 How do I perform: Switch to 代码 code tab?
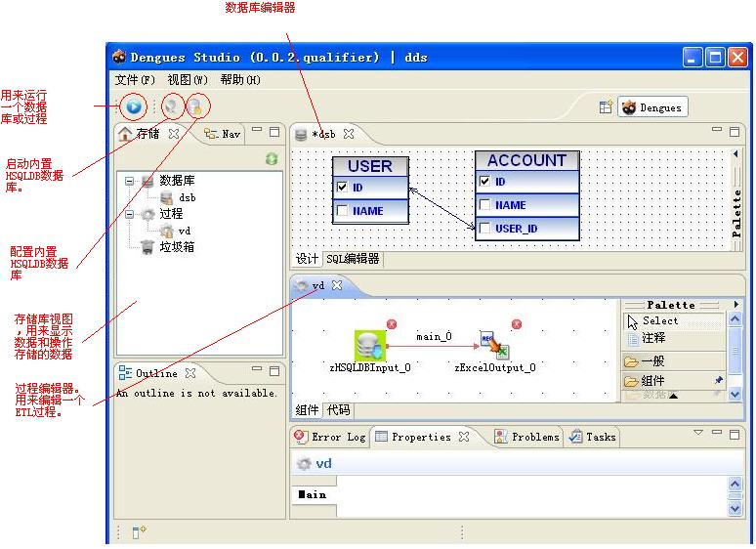(x=339, y=410)
